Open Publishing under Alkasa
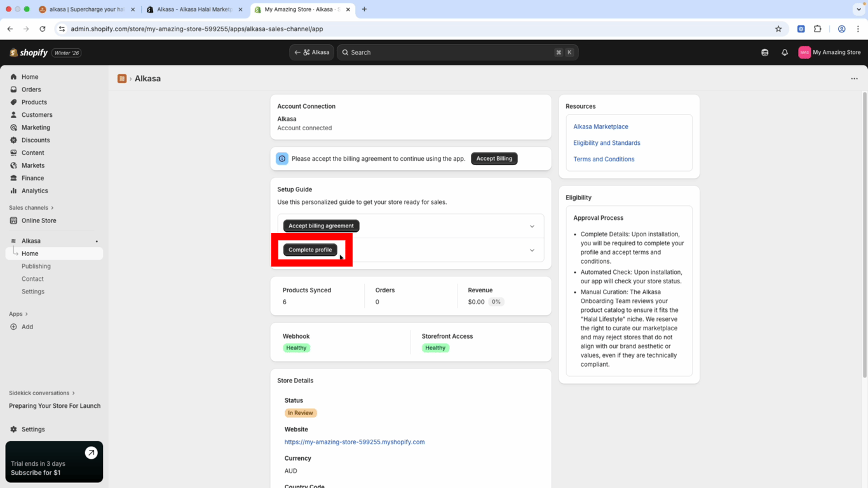The height and width of the screenshot is (488, 868). click(36, 266)
